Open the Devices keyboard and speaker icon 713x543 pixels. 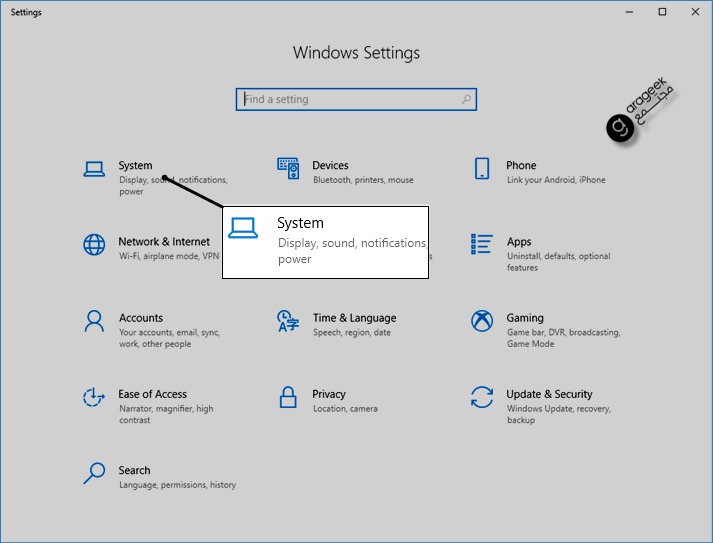coord(288,169)
